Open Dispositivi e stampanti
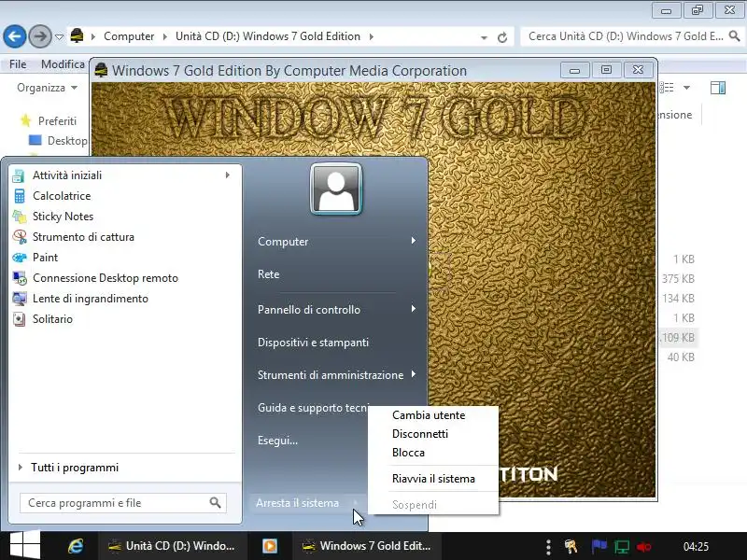747x560 pixels. (313, 343)
